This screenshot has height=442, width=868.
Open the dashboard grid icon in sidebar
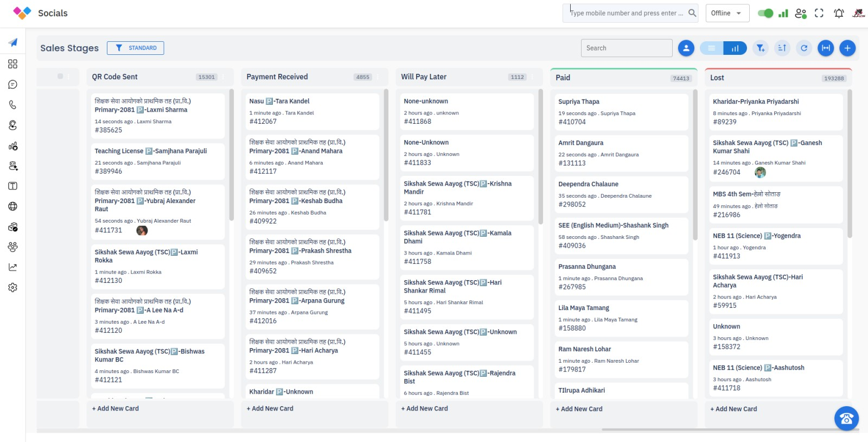click(x=12, y=64)
